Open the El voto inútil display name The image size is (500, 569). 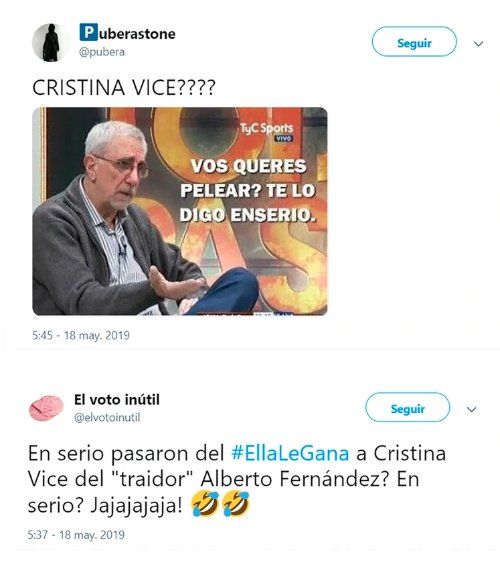coord(116,400)
